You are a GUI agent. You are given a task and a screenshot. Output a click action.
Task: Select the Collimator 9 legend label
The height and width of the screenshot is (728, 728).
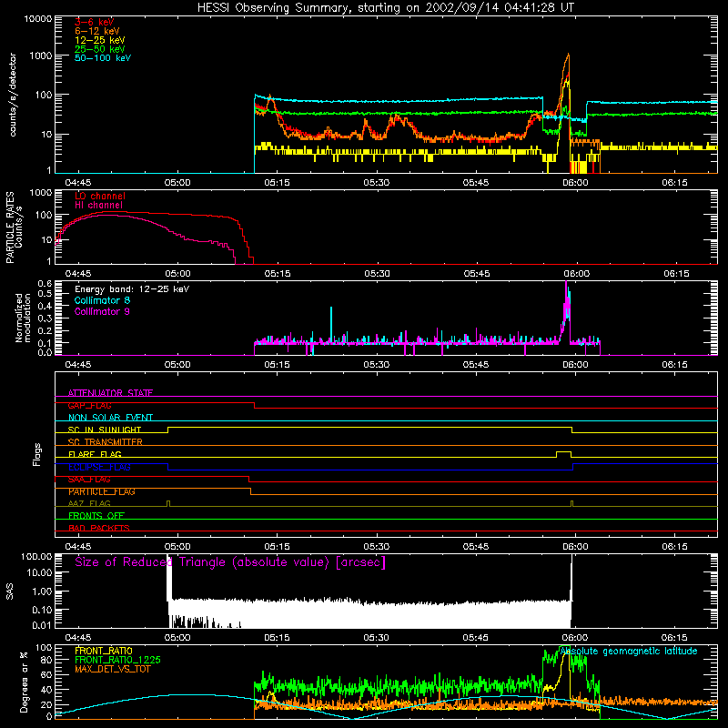coord(102,311)
